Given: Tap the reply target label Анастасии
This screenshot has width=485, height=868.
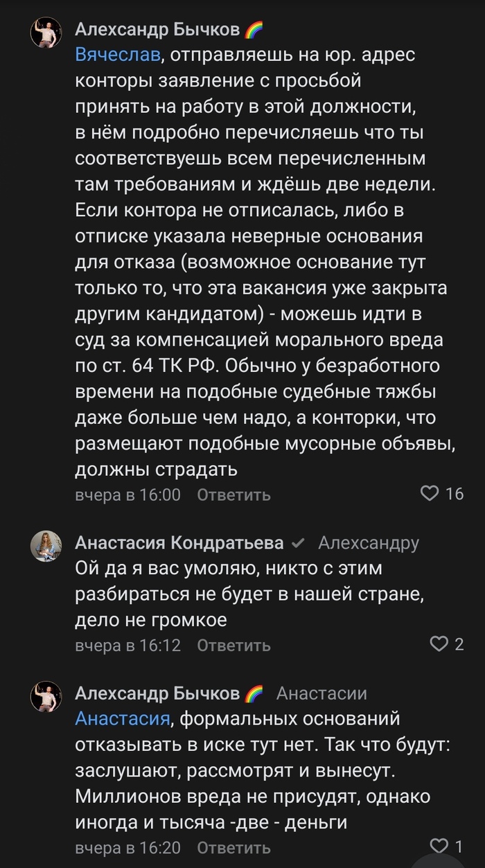Looking at the screenshot, I should coord(321,693).
